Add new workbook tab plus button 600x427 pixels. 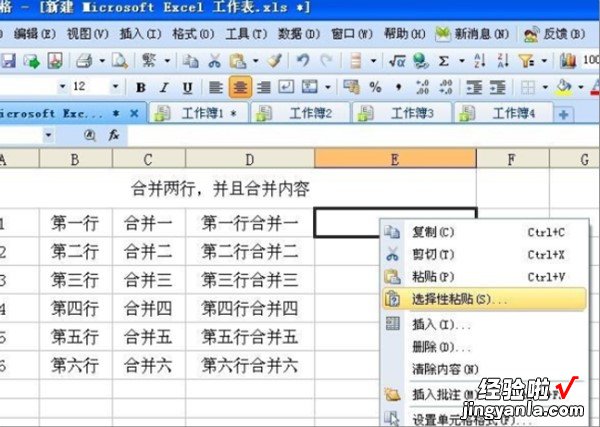click(x=563, y=114)
